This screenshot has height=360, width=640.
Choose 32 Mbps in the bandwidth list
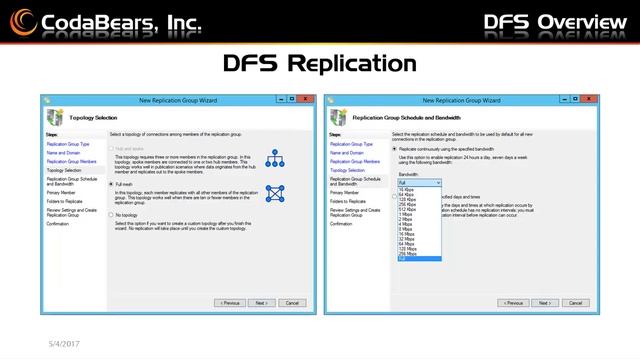click(x=419, y=239)
